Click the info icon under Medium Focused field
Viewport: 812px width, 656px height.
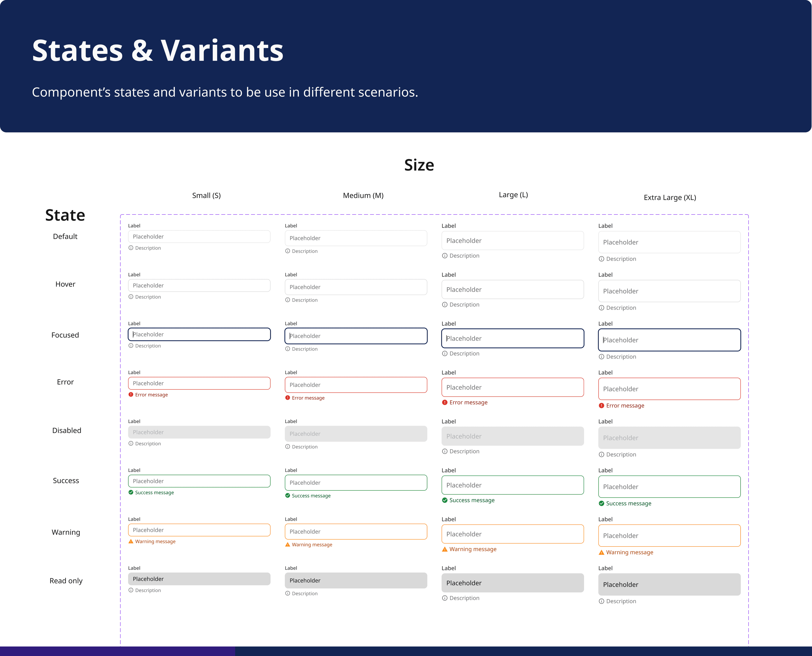[288, 349]
